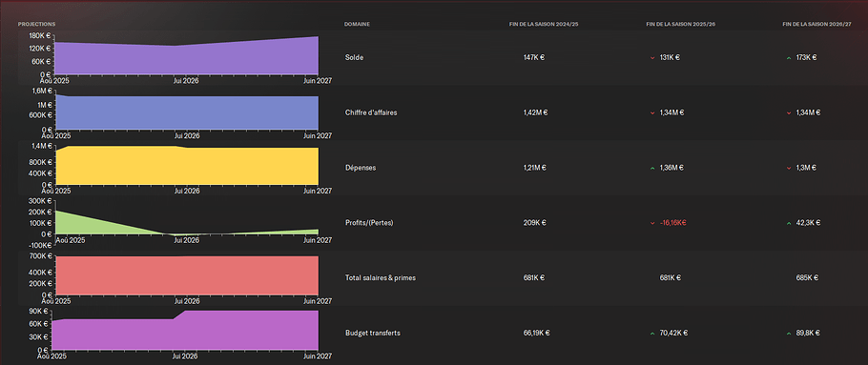
Task: Select the red Total salaires & primes chart
Action: 187,274
